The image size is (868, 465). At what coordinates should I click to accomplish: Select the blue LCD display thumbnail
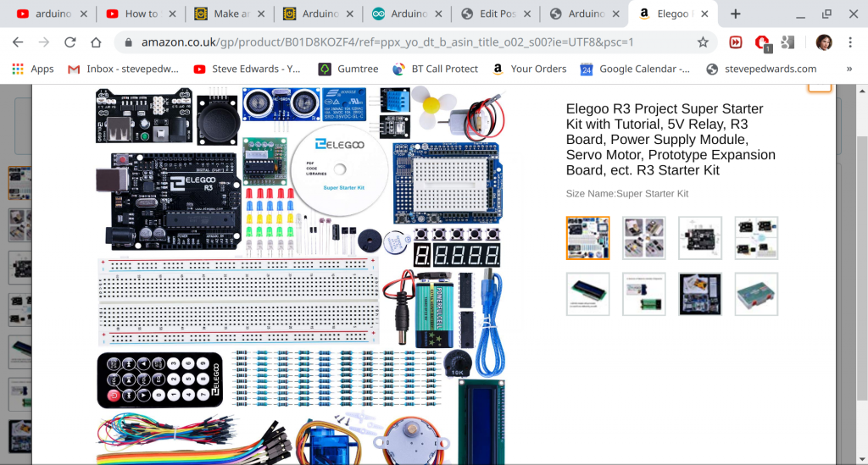tap(587, 294)
